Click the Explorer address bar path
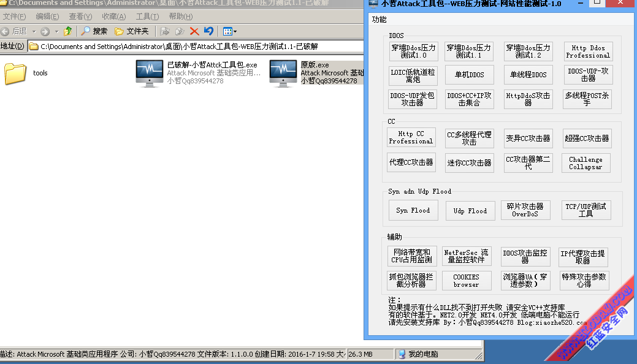This screenshot has width=637, height=364. point(179,47)
